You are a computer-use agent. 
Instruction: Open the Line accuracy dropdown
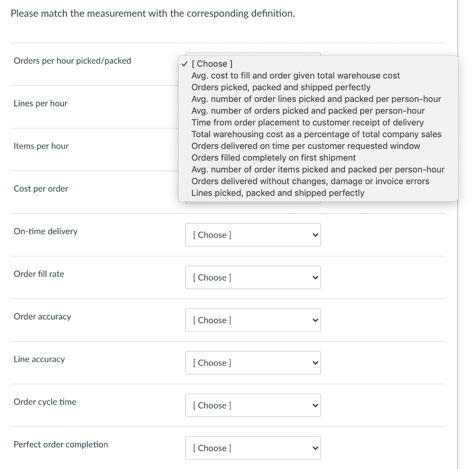252,363
